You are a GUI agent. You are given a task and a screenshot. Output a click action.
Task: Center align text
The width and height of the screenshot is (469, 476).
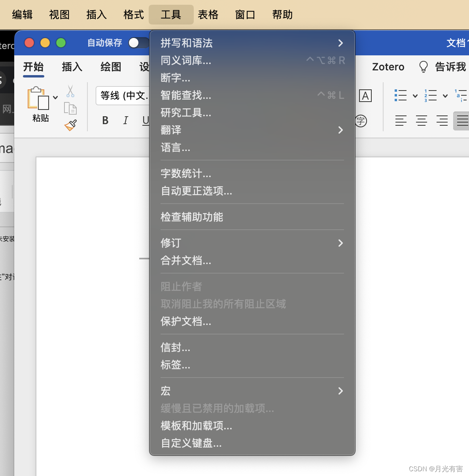click(422, 121)
